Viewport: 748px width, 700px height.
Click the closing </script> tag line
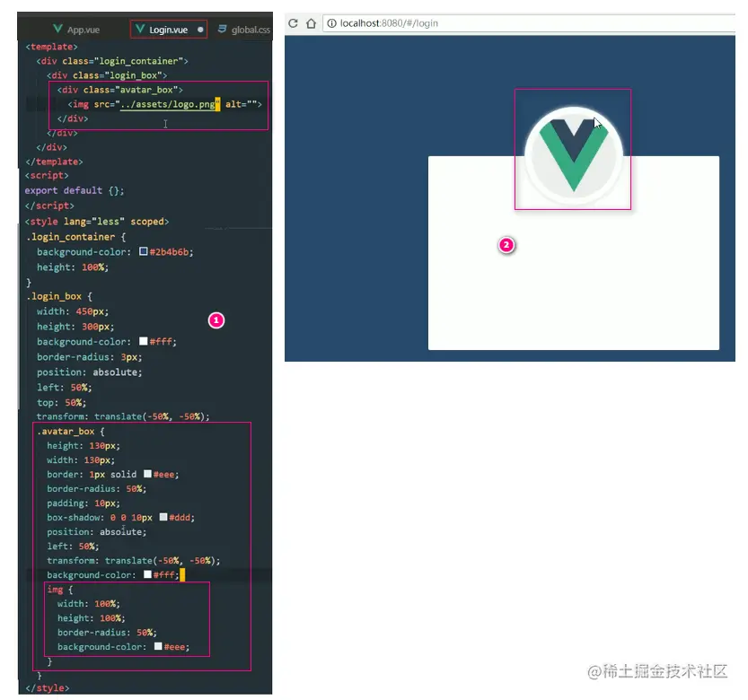click(x=49, y=206)
